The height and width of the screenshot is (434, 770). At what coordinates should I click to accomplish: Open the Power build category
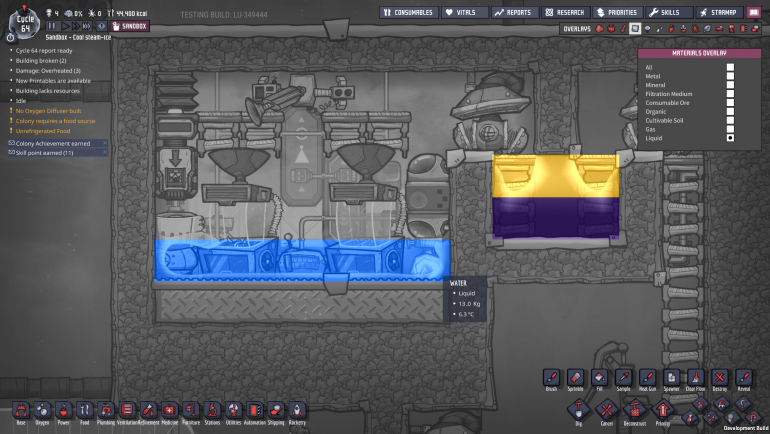tap(64, 410)
